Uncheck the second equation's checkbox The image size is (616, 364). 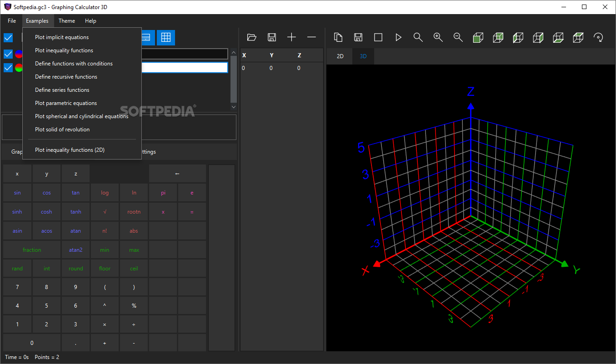(x=8, y=68)
